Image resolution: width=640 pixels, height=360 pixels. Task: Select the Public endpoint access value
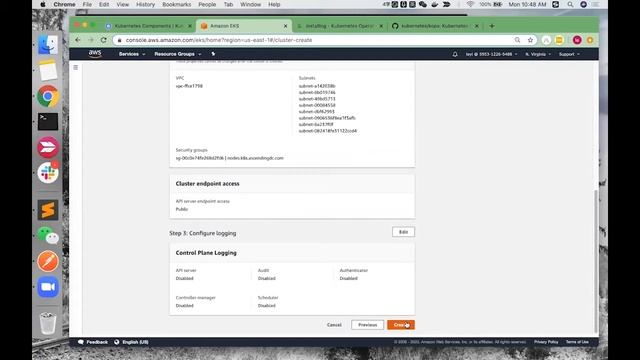tap(182, 209)
